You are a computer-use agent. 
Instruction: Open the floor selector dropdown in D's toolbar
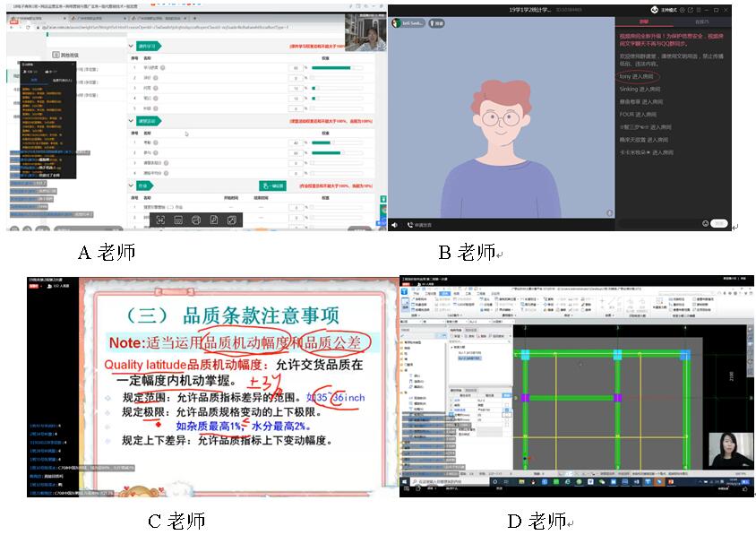[419, 322]
